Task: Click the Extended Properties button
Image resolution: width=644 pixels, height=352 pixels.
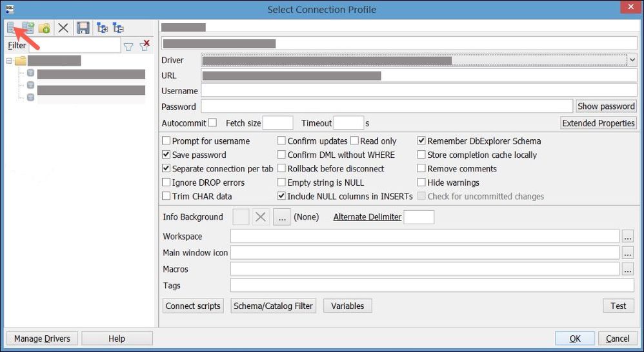Action: point(598,123)
